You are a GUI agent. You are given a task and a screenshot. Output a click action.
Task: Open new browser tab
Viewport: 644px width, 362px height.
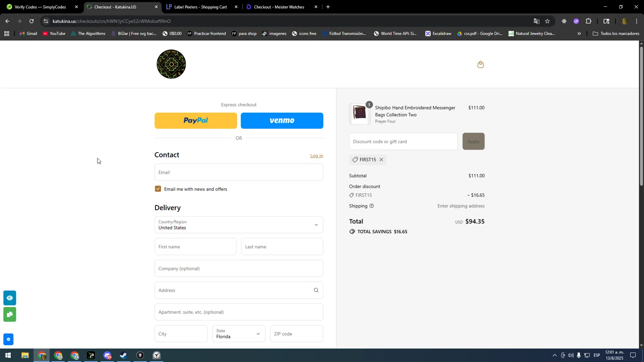pyautogui.click(x=328, y=7)
